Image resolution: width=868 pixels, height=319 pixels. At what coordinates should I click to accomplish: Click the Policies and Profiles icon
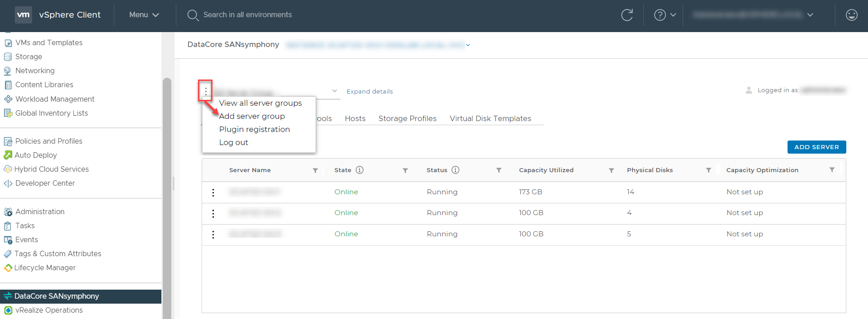(8, 141)
